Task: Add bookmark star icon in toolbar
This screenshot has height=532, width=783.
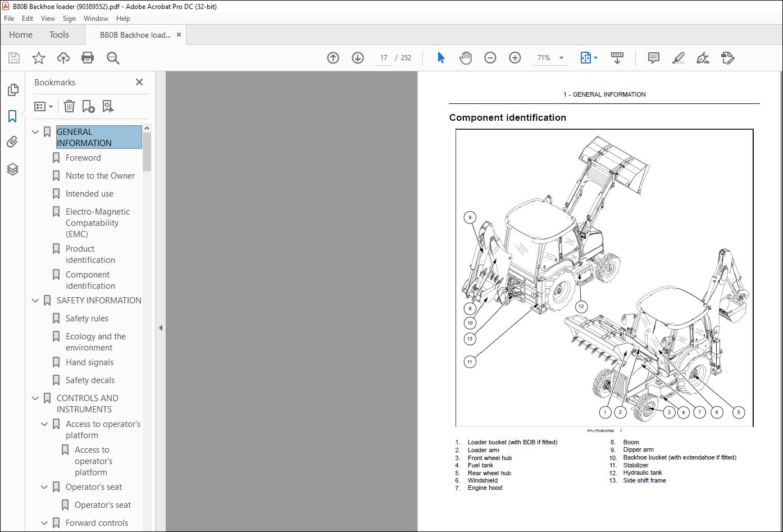Action: (39, 58)
